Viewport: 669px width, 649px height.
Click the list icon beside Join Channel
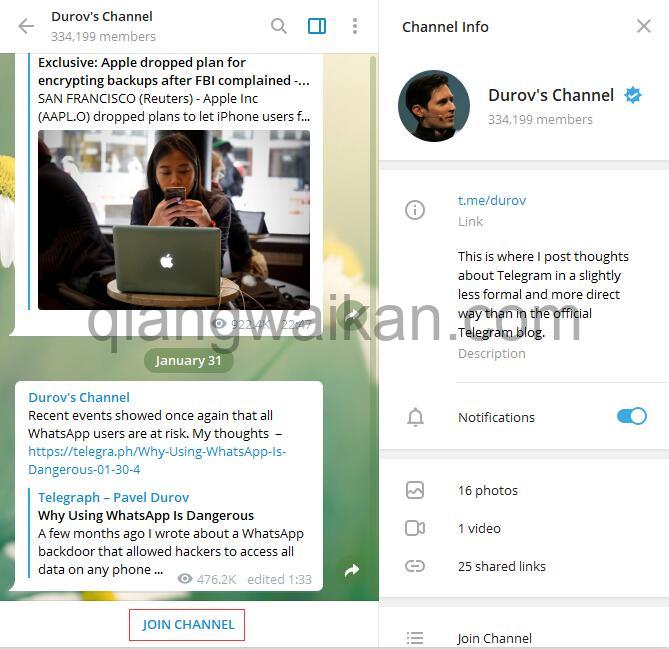[x=415, y=638]
